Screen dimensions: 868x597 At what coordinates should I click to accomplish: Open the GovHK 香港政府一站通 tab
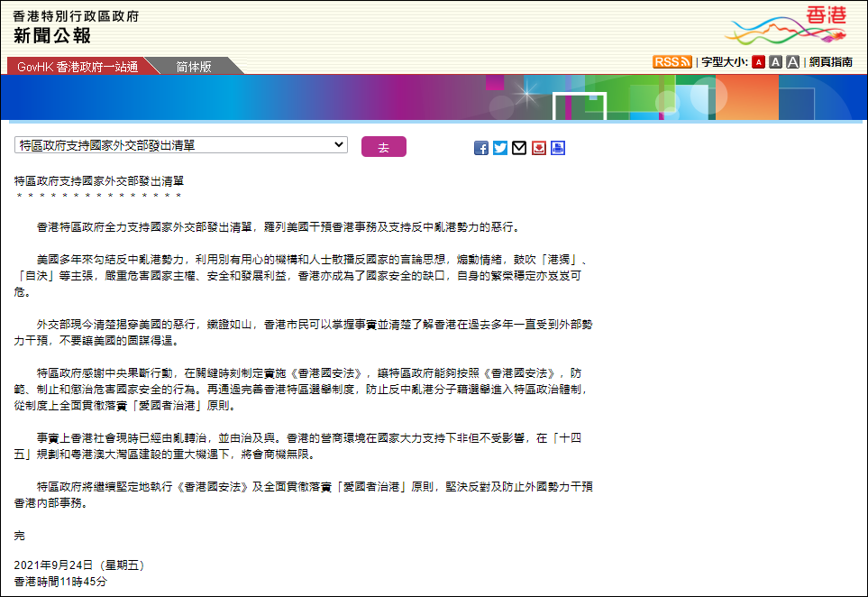[x=78, y=67]
